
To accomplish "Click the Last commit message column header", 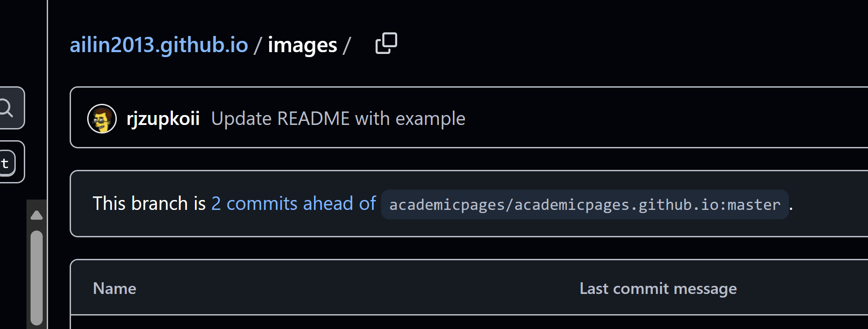I will point(657,288).
